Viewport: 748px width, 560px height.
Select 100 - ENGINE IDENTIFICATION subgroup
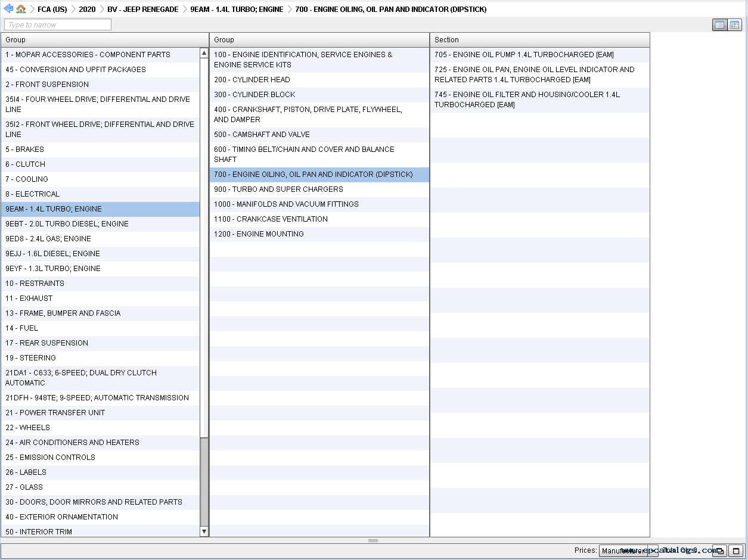click(319, 60)
